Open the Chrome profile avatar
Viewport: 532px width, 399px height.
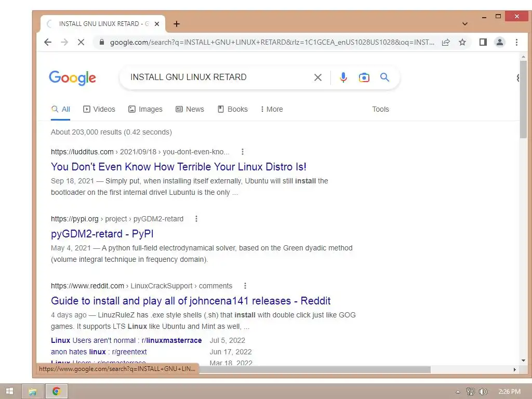[499, 42]
